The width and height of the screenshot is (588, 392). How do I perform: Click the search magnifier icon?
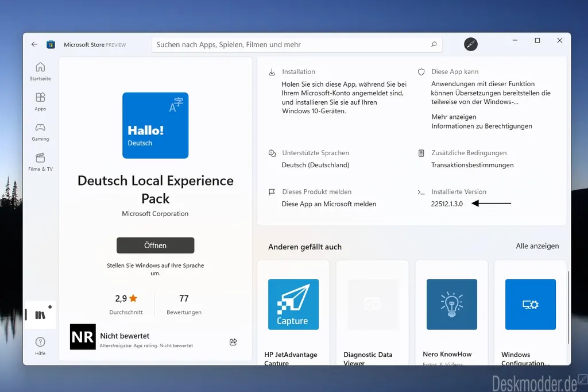pos(434,44)
